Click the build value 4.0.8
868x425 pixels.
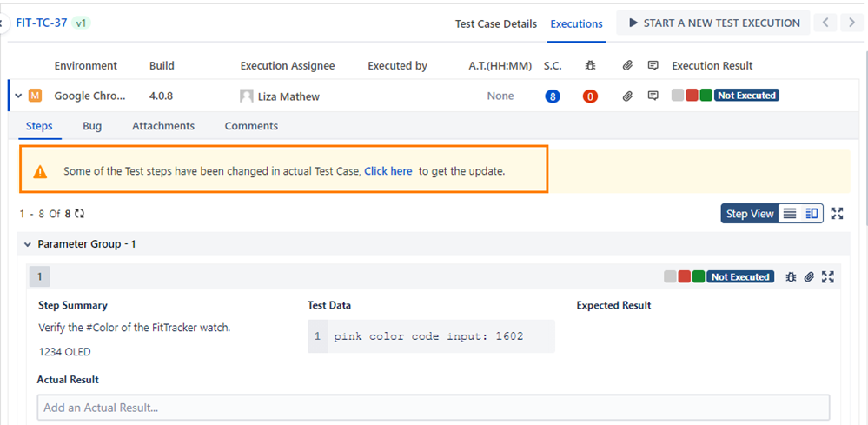coord(161,96)
